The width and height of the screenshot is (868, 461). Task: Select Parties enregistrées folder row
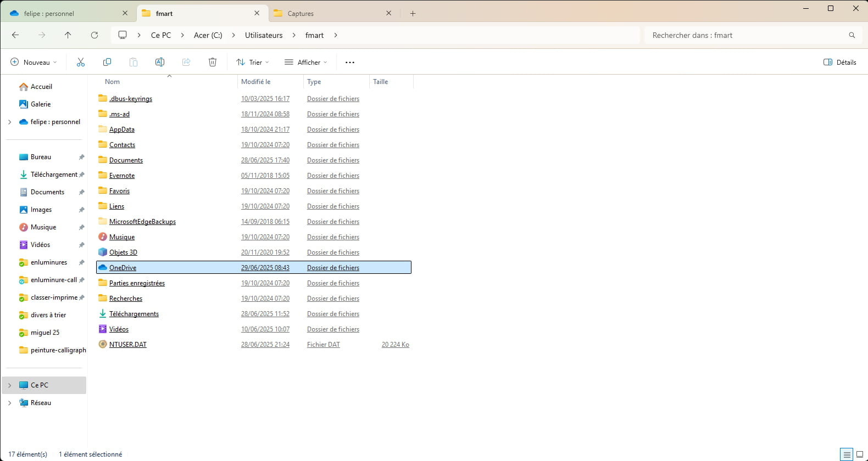pyautogui.click(x=254, y=283)
